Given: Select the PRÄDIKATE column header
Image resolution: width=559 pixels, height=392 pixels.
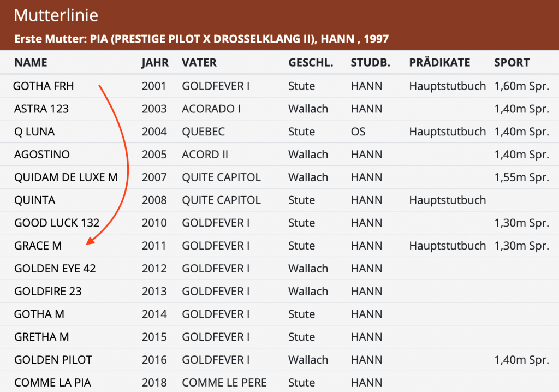Looking at the screenshot, I should (439, 63).
